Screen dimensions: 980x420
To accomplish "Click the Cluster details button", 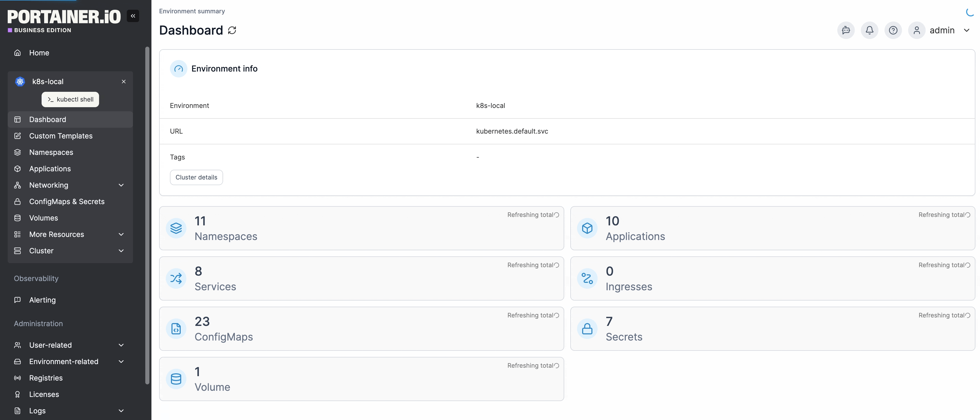I will [196, 177].
